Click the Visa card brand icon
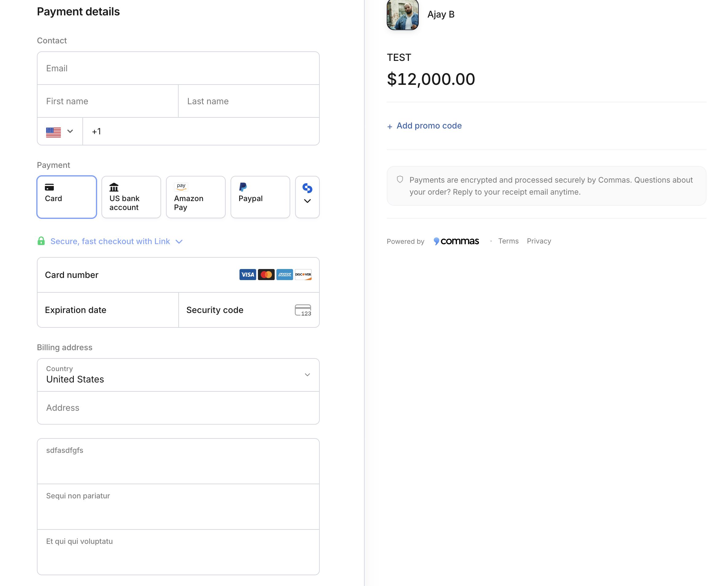This screenshot has width=728, height=586. (247, 275)
